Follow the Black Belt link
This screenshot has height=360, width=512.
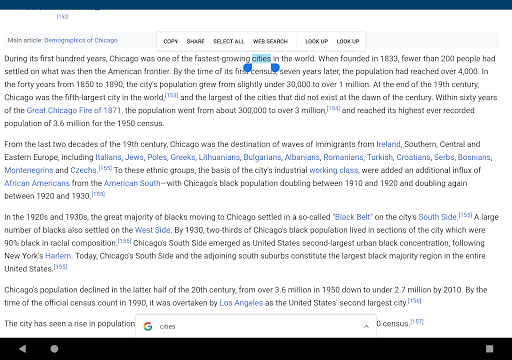[352, 217]
